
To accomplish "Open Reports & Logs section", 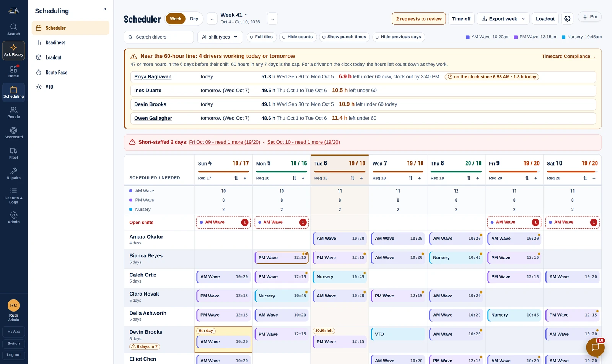I will (x=13, y=195).
